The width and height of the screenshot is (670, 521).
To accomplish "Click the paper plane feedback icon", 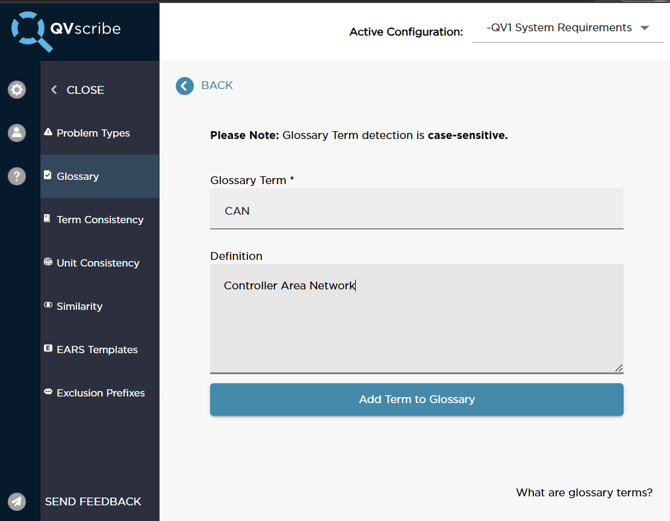I will click(17, 502).
